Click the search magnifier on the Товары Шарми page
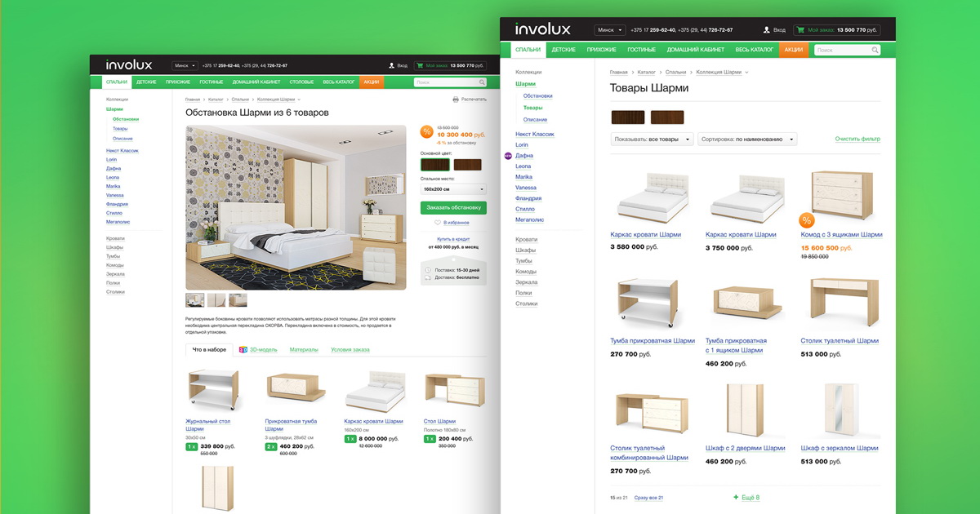 point(875,50)
